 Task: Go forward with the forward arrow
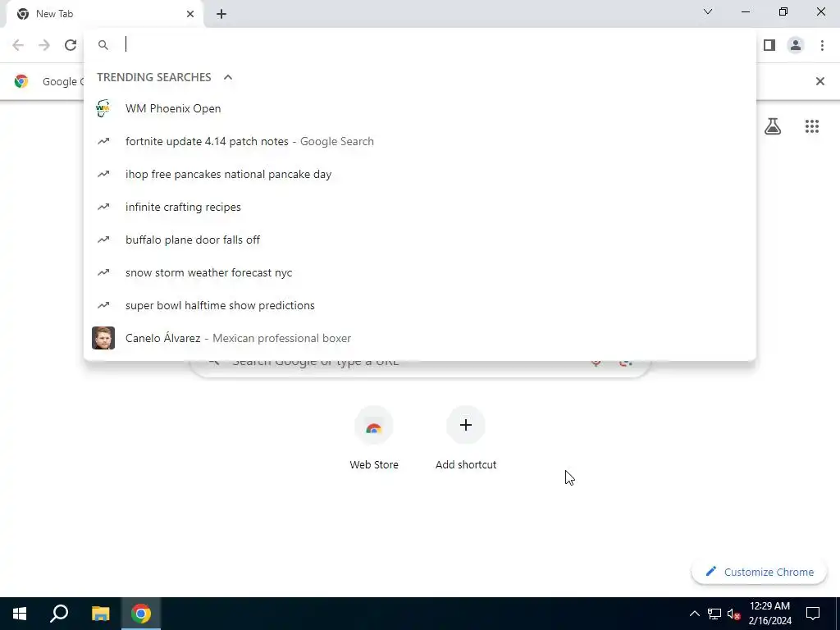click(x=44, y=45)
